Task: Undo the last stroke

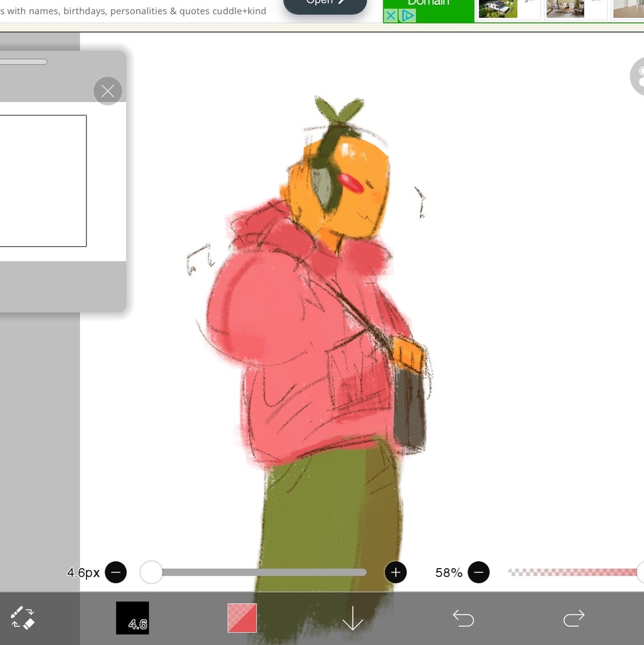Action: [463, 618]
